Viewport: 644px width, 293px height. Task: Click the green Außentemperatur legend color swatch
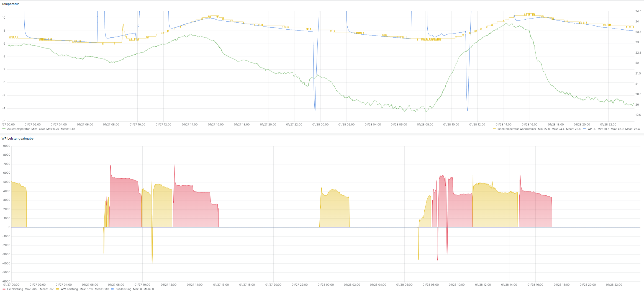tap(4, 129)
